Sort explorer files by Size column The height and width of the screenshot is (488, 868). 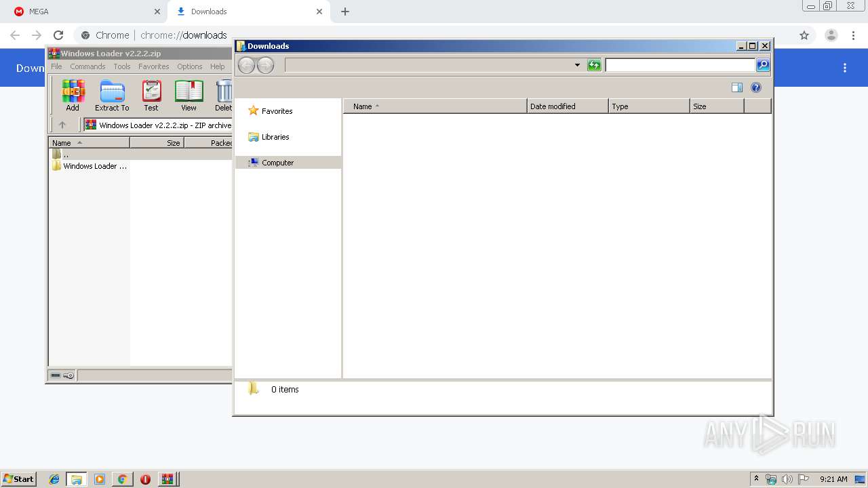click(x=717, y=106)
